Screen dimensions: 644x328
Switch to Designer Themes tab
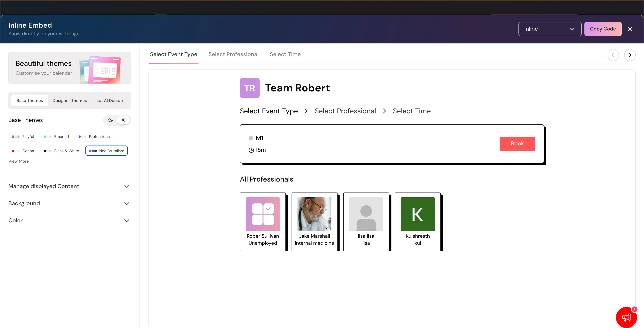coord(69,101)
